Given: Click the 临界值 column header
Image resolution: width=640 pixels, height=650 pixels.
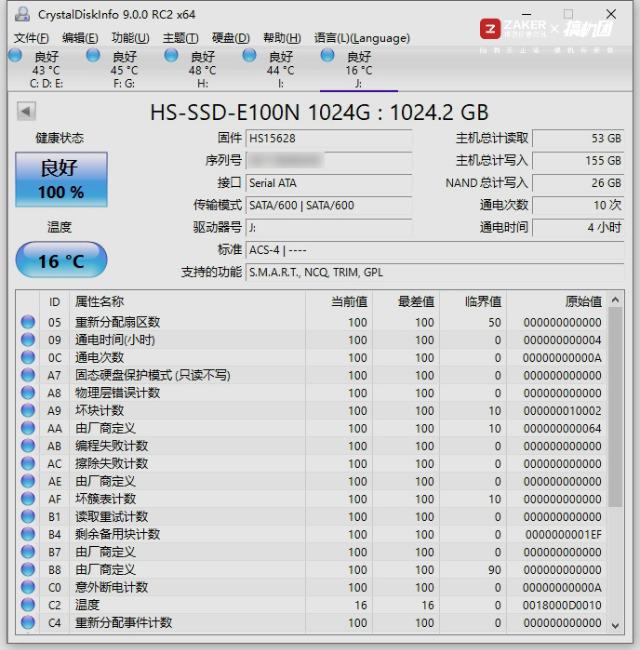Looking at the screenshot, I should (x=473, y=302).
